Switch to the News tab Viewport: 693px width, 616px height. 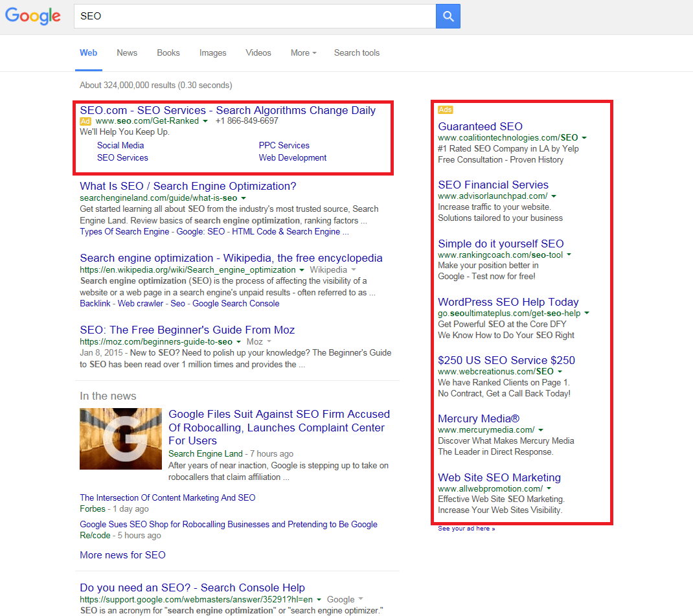tap(127, 52)
